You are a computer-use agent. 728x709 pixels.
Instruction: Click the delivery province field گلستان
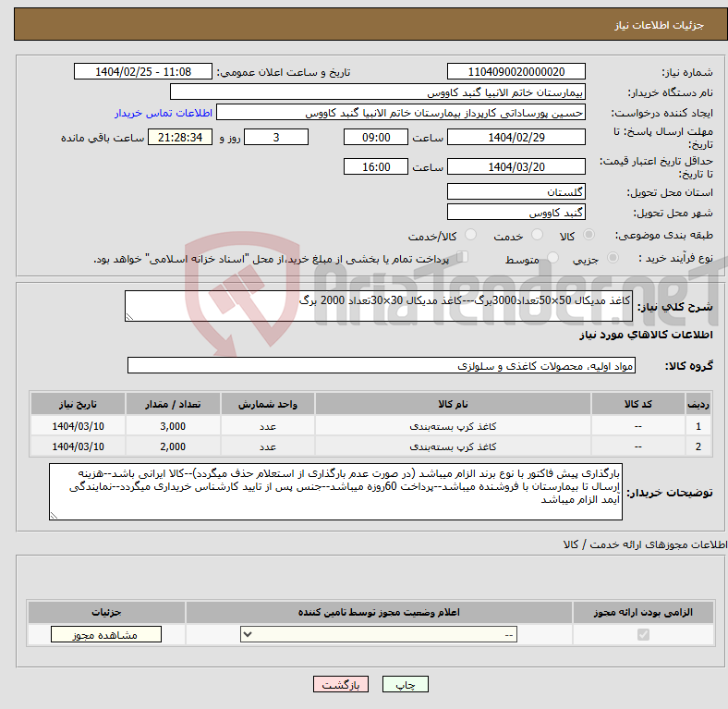(x=516, y=191)
